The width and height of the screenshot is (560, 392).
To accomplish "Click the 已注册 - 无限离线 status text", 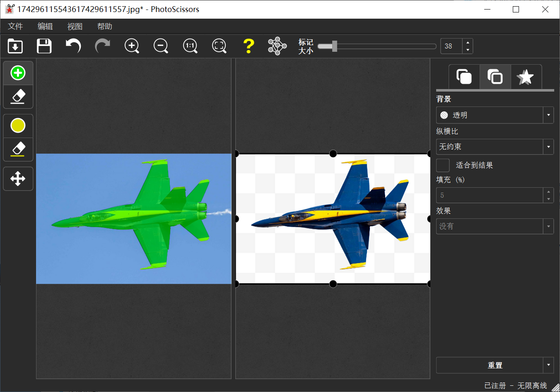I will (516, 386).
